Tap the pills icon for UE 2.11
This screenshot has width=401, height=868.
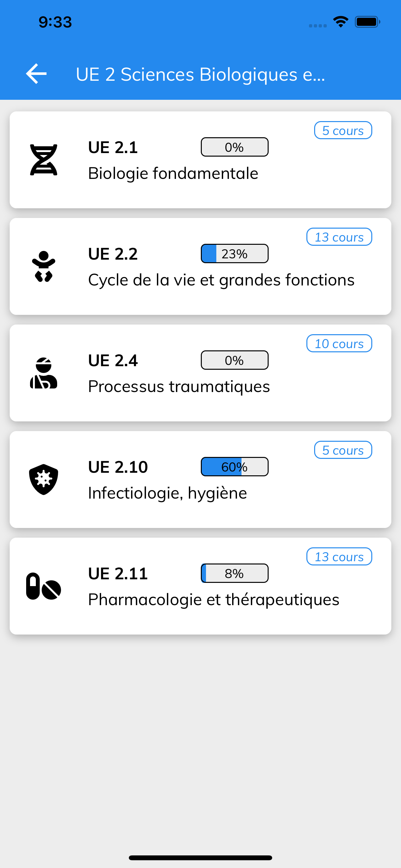tap(44, 586)
